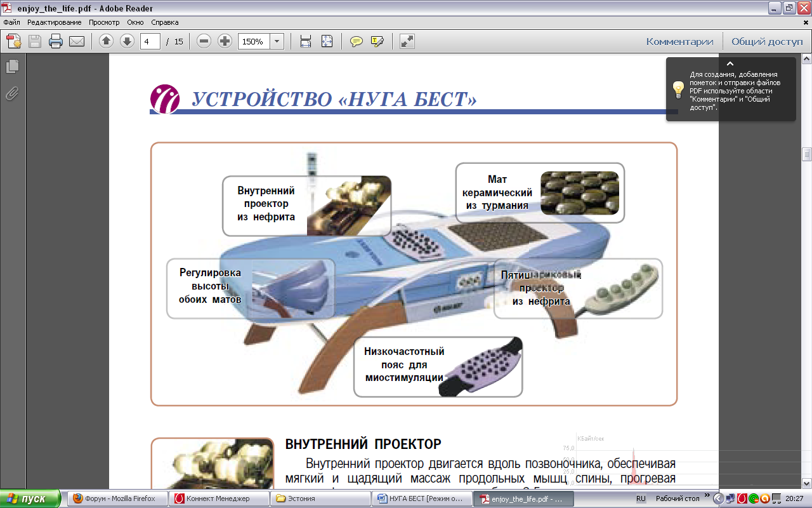Switch to НУГА БЕСТ Word taskbar window

422,498
